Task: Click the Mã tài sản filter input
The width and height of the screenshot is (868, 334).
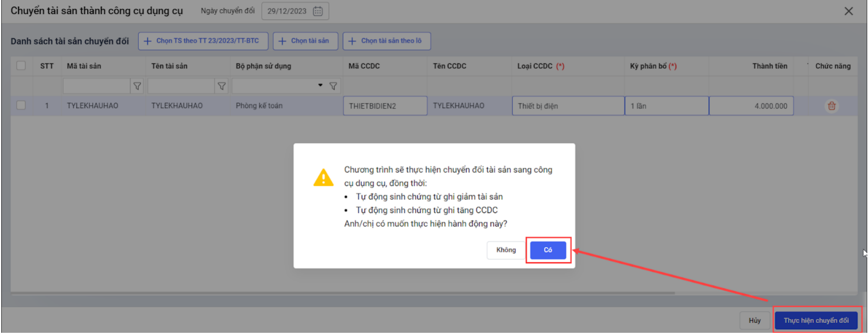Action: coord(97,86)
